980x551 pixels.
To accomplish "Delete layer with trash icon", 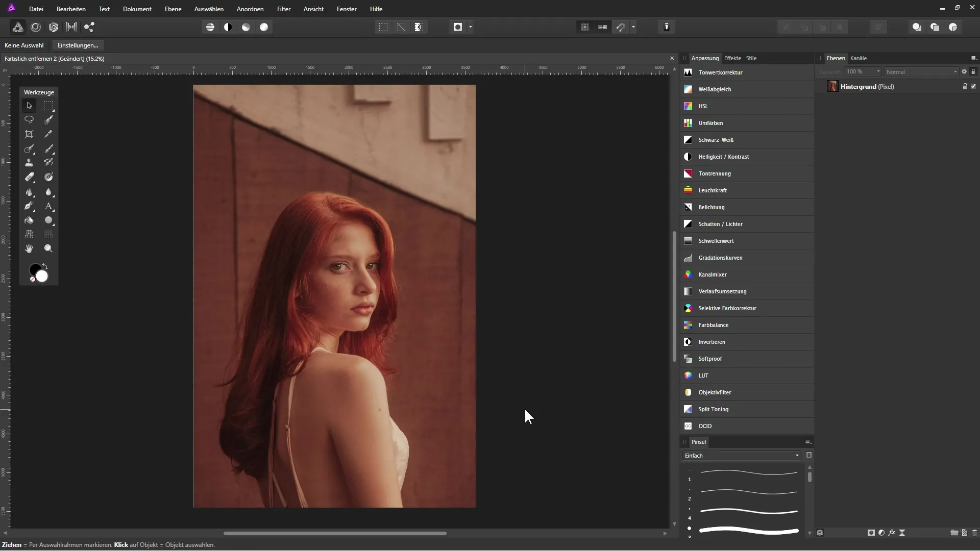I will (974, 533).
